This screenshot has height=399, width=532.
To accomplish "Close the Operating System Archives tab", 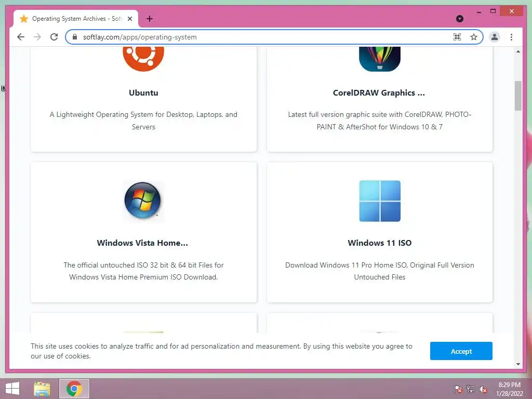I will [129, 19].
